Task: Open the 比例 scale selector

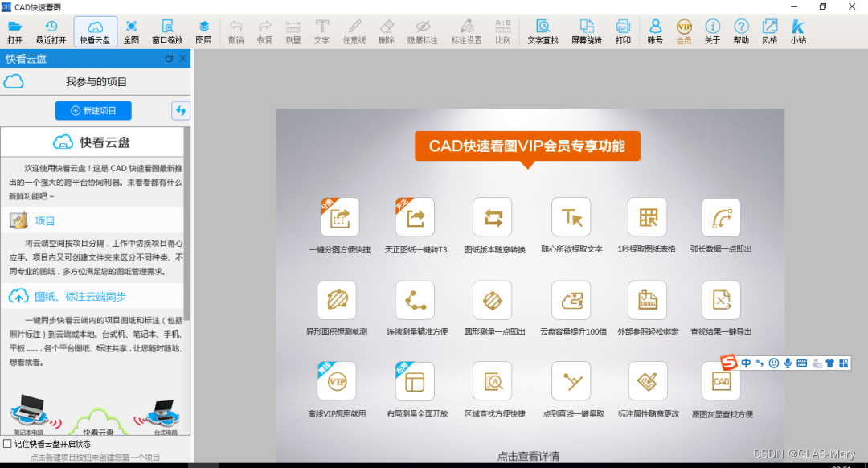Action: (x=502, y=31)
